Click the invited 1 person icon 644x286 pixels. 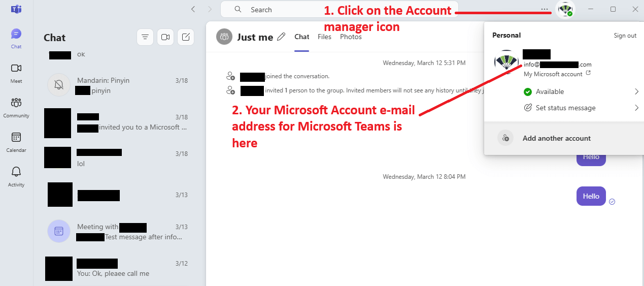click(x=230, y=90)
